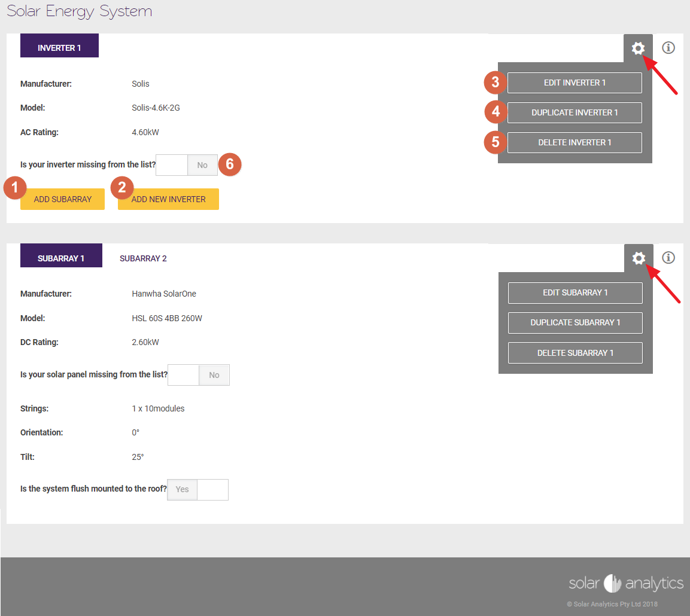Click DELETE SUBARRAY 1 to remove the subarray

(x=575, y=352)
